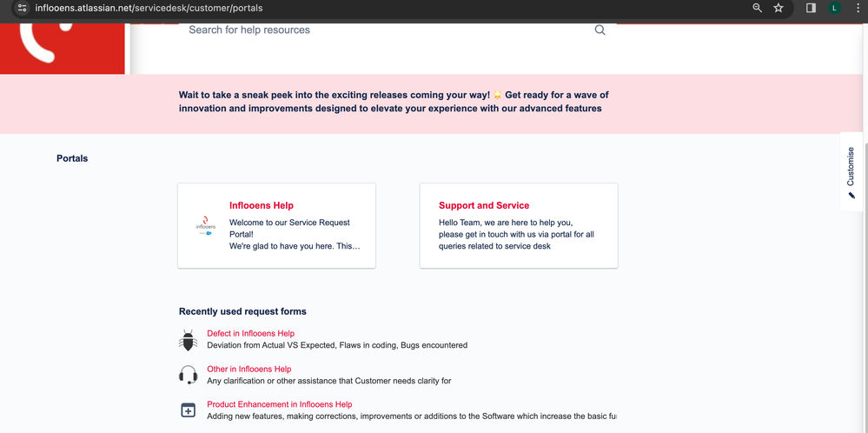Click the search magnifier icon in help search
The image size is (868, 433).
pyautogui.click(x=600, y=30)
